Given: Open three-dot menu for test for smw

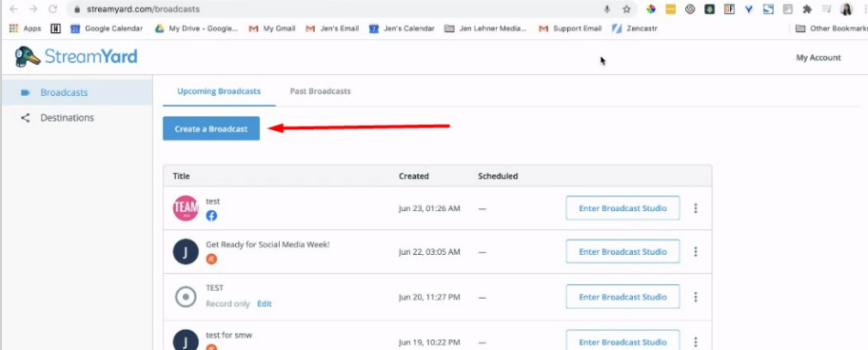Looking at the screenshot, I should 696,342.
